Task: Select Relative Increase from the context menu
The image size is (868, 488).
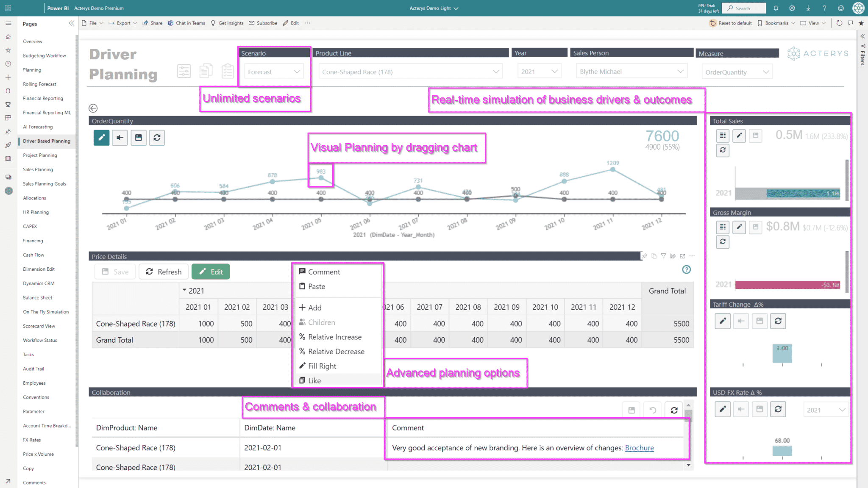Action: tap(335, 337)
